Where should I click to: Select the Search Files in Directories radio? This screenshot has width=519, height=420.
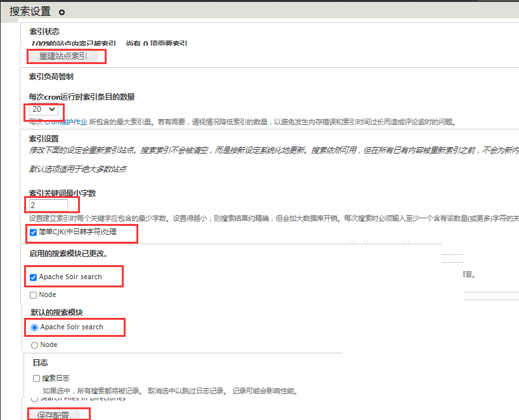(x=34, y=398)
